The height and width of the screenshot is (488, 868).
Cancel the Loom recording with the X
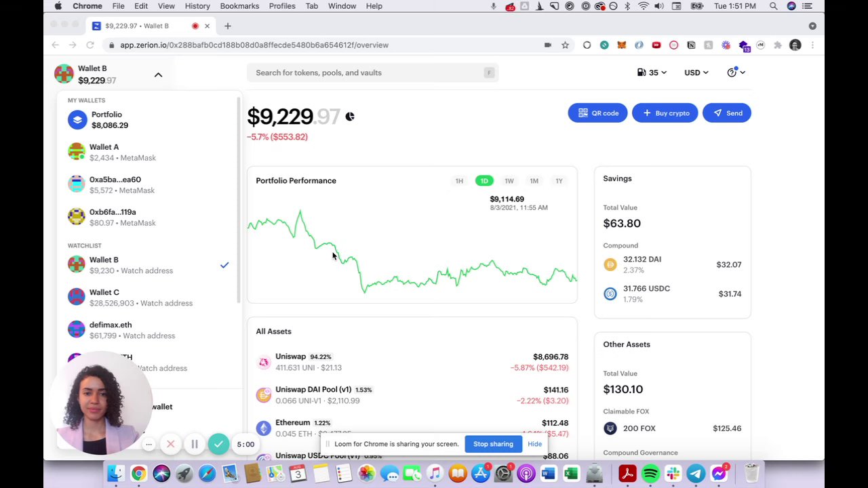point(171,445)
